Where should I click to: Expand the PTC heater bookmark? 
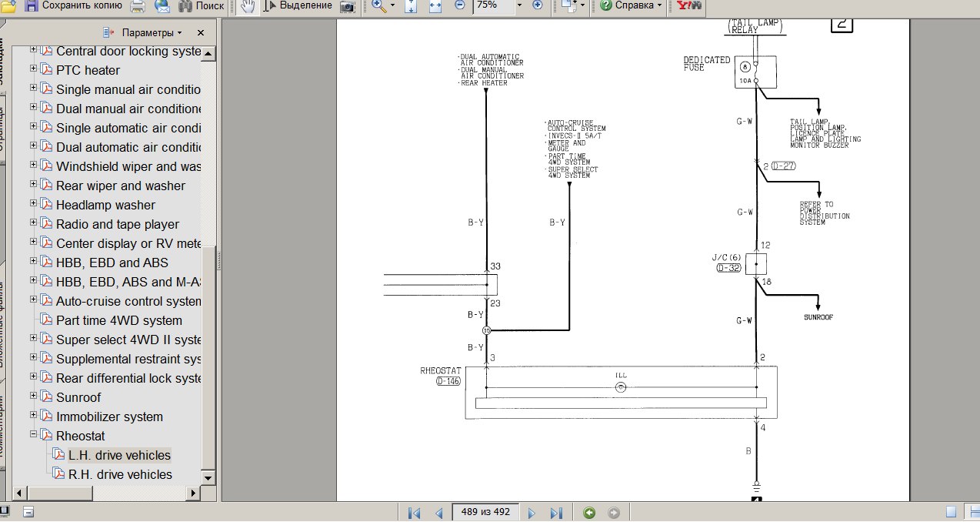(34, 69)
